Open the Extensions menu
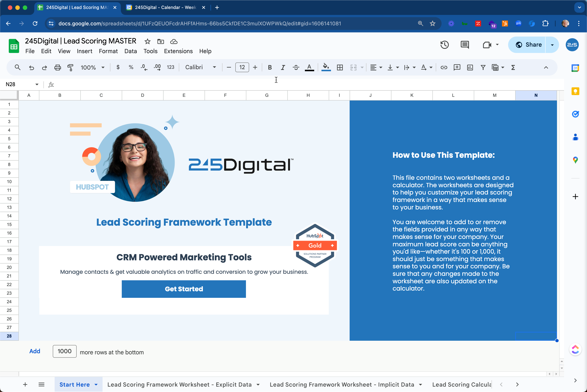 (x=178, y=51)
